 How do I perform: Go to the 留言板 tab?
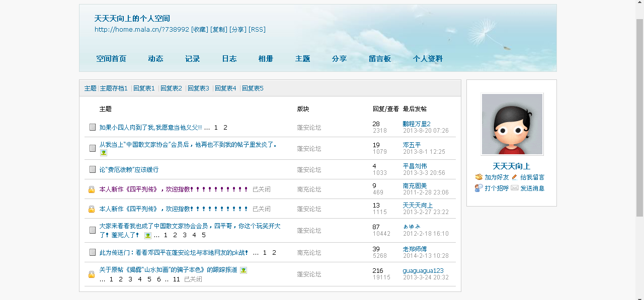(x=379, y=59)
